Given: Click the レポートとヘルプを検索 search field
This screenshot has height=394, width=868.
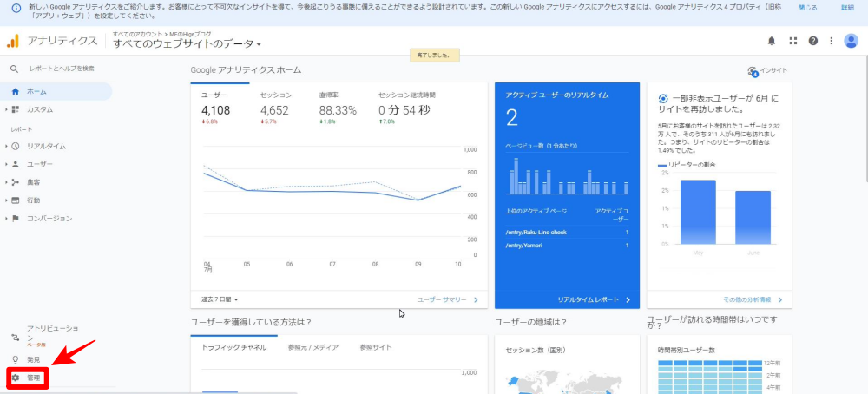Looking at the screenshot, I should 62,69.
